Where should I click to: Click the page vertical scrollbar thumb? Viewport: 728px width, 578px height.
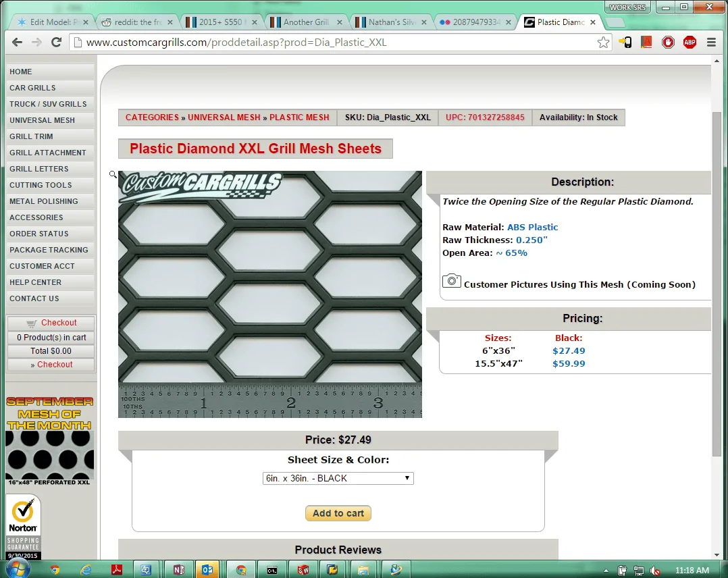(717, 283)
